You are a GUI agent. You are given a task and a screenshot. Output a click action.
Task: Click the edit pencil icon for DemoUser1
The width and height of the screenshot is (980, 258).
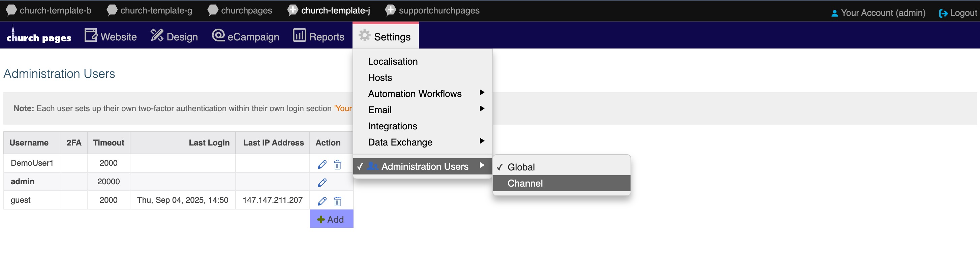[322, 164]
